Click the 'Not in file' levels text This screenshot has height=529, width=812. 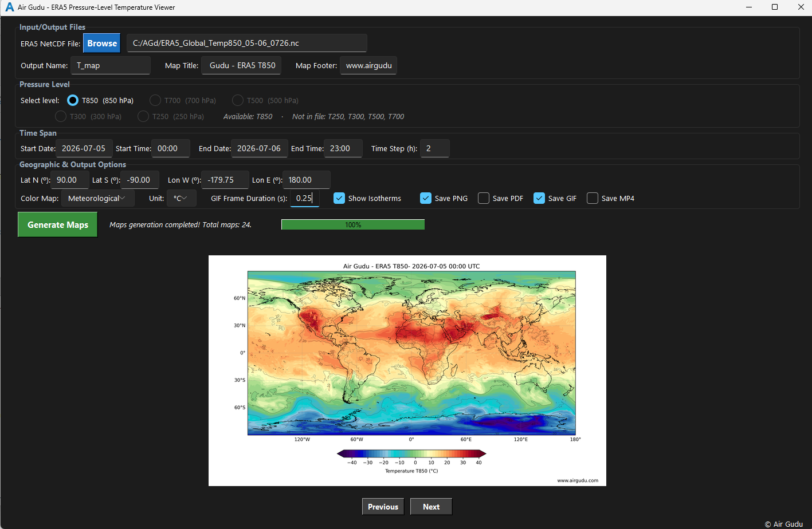348,116
